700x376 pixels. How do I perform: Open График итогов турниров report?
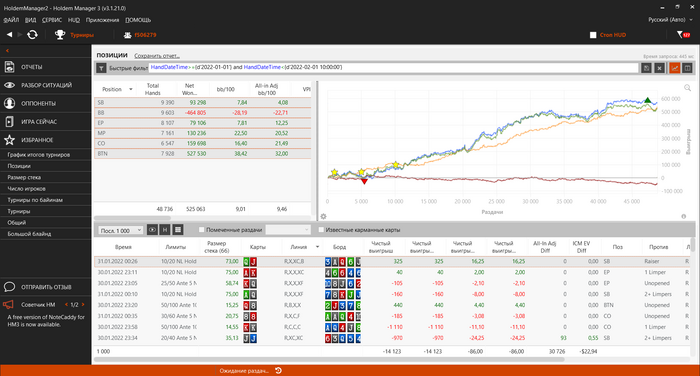(x=38, y=155)
